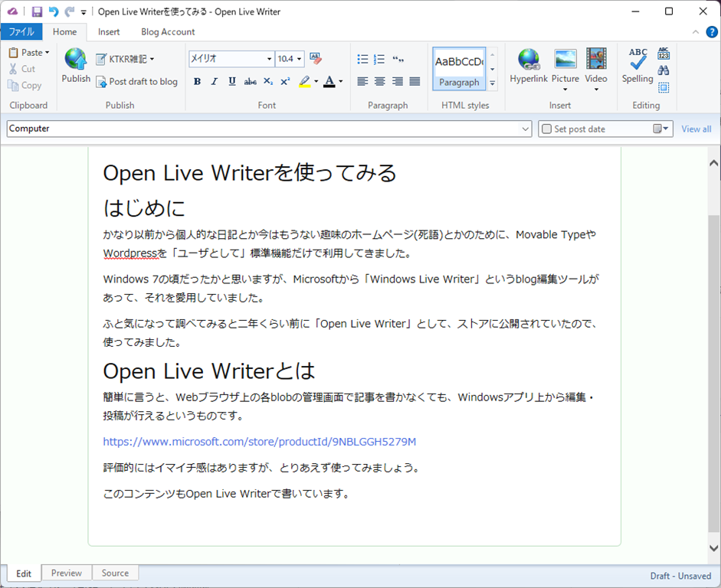Open the ファイル menu tab
721x588 pixels.
21,31
